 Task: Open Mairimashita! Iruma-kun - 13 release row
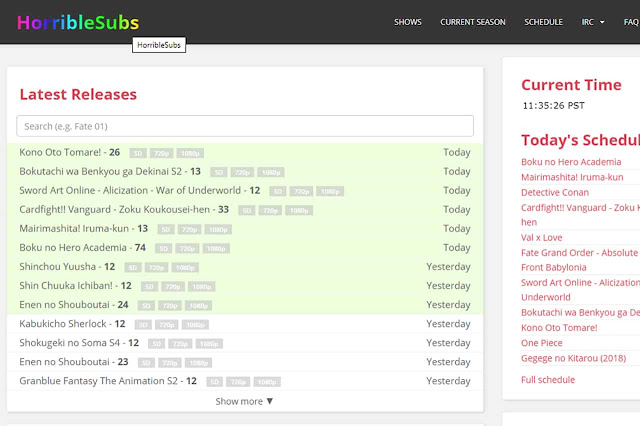(x=245, y=229)
